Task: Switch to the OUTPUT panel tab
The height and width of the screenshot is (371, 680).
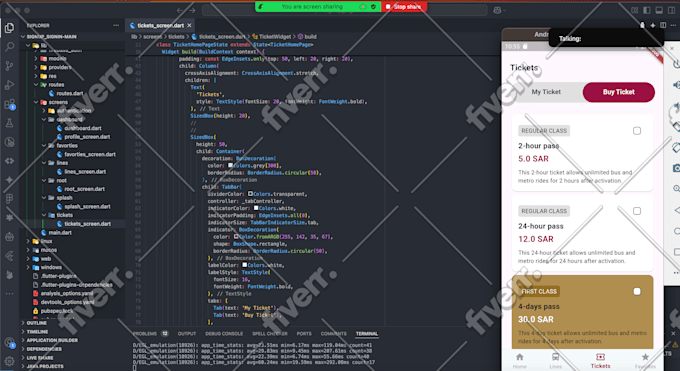Action: pos(187,334)
